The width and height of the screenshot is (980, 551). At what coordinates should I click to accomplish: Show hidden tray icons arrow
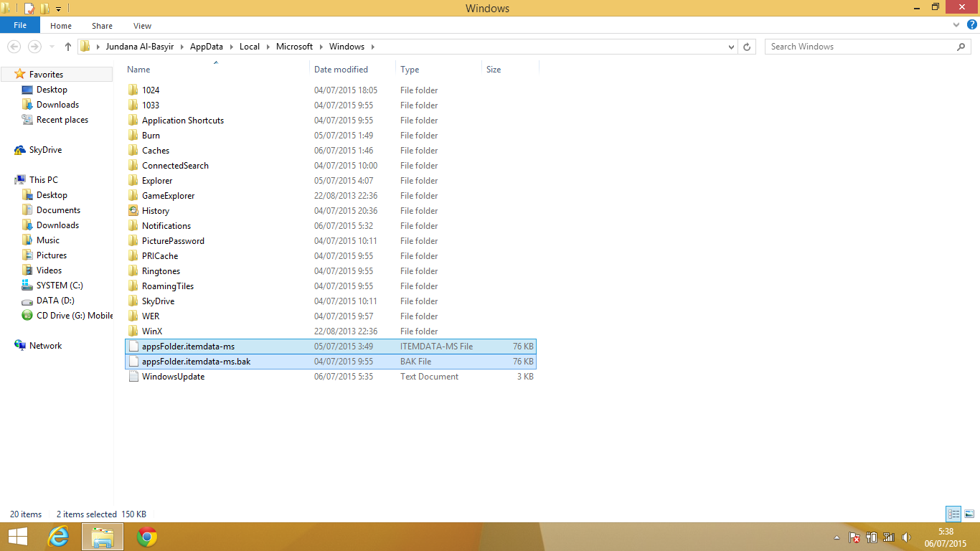click(x=837, y=537)
